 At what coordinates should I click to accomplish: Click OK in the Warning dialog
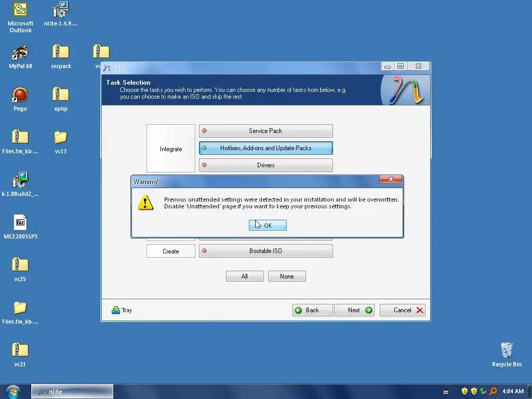tap(268, 225)
